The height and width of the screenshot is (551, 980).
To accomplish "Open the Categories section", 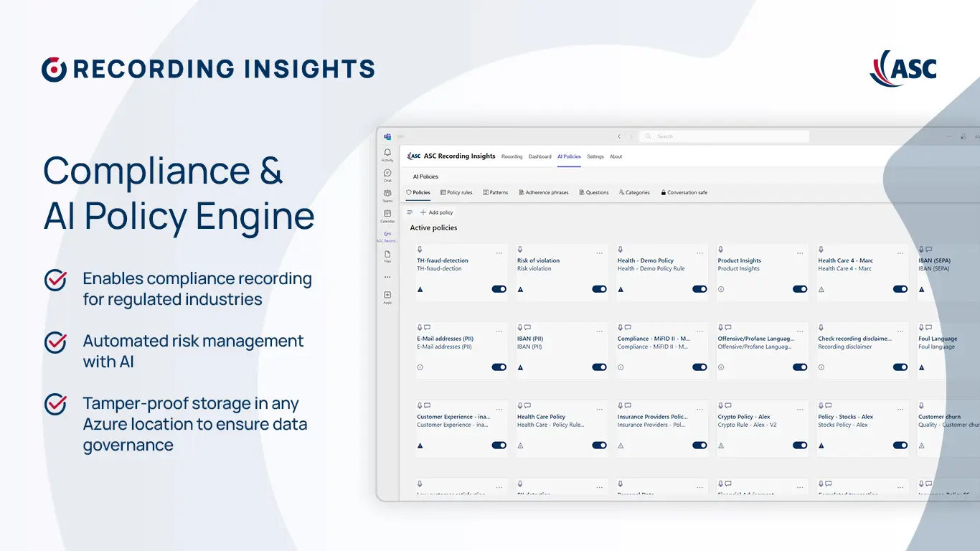I will pyautogui.click(x=634, y=192).
